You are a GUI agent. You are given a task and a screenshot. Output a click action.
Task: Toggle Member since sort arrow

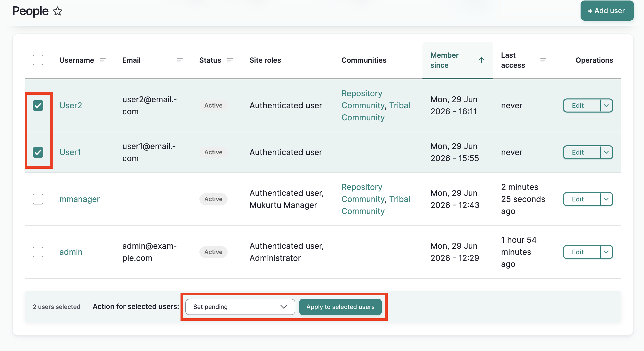coord(481,60)
